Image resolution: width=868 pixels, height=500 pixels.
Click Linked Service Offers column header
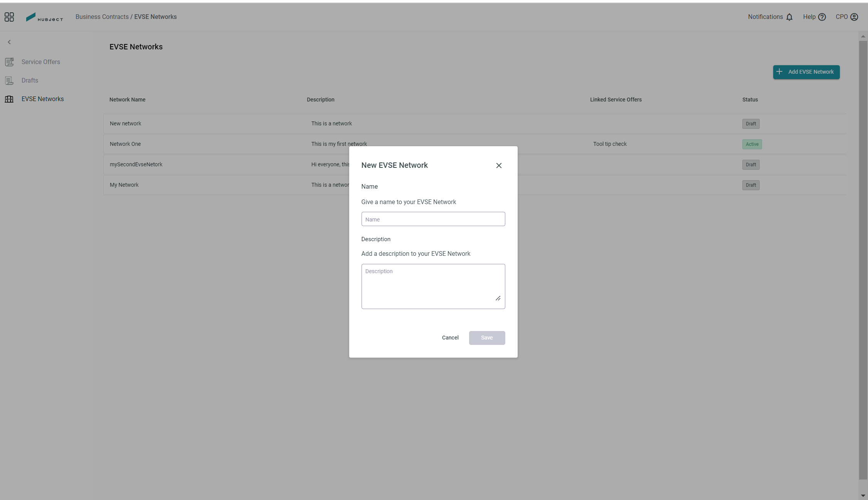(x=616, y=100)
